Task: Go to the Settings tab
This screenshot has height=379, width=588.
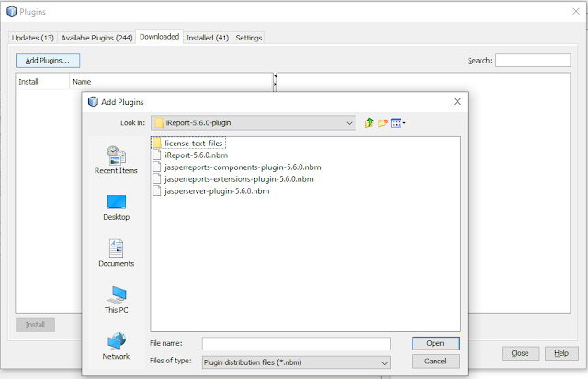Action: pos(249,38)
